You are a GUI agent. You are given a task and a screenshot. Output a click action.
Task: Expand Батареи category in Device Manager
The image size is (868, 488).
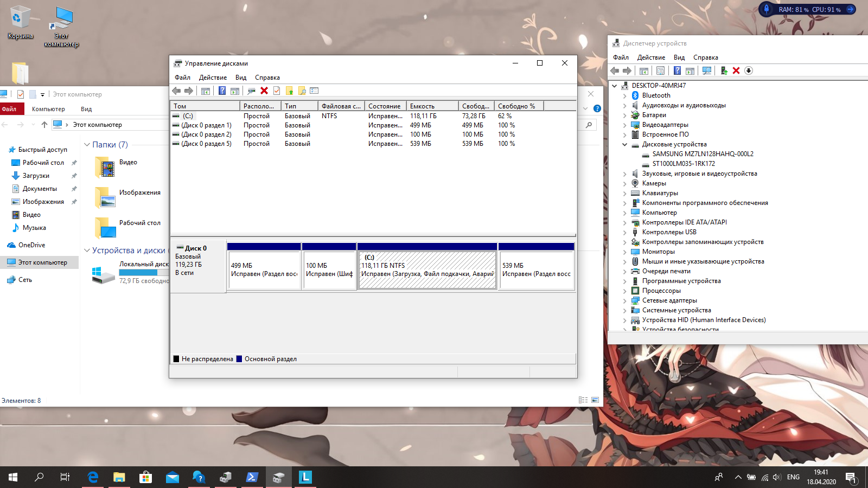pyautogui.click(x=624, y=115)
